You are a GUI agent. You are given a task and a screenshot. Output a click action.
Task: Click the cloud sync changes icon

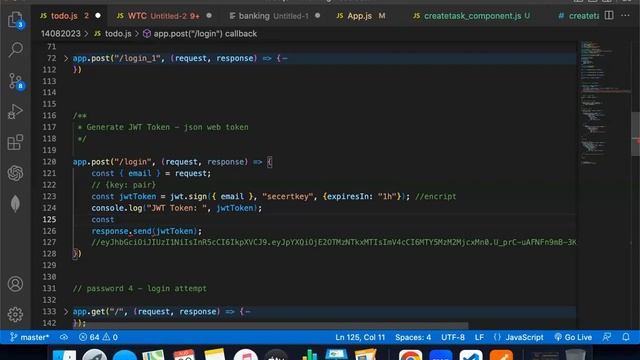(64, 337)
